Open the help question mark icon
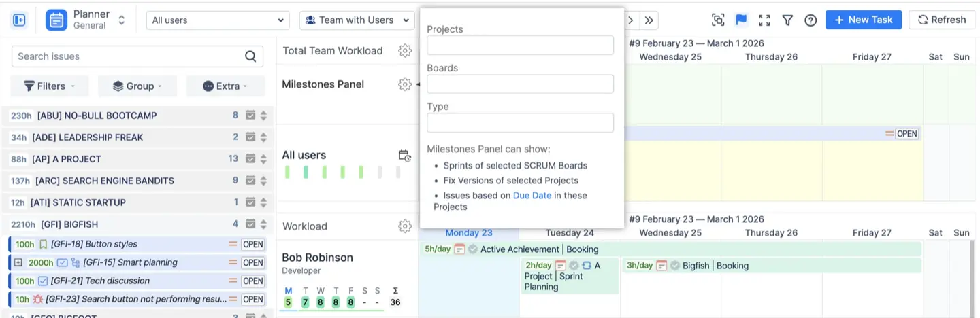This screenshot has width=980, height=318. click(x=811, y=20)
